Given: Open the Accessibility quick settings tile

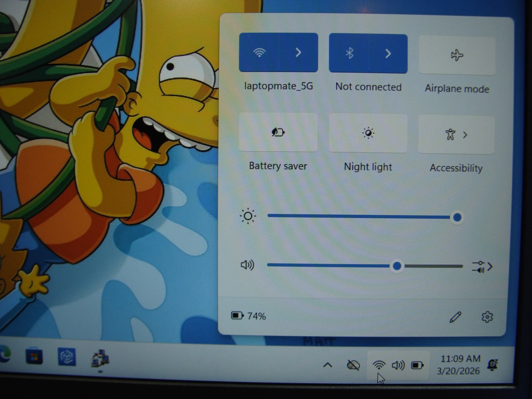Looking at the screenshot, I should click(x=456, y=135).
